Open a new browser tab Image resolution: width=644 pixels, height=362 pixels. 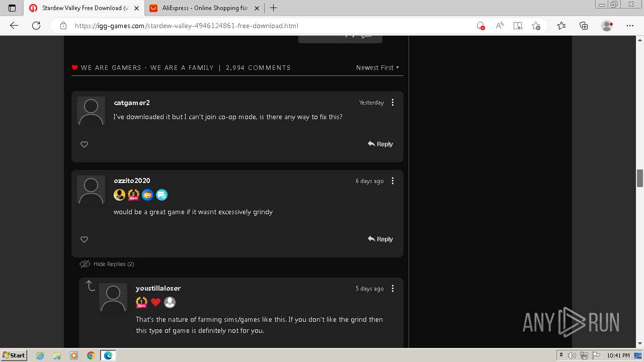pyautogui.click(x=273, y=8)
